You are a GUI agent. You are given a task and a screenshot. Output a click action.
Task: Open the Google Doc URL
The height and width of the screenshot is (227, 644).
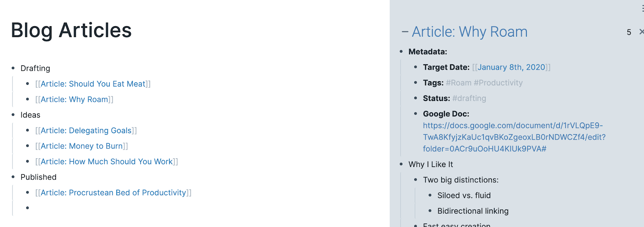(x=514, y=137)
